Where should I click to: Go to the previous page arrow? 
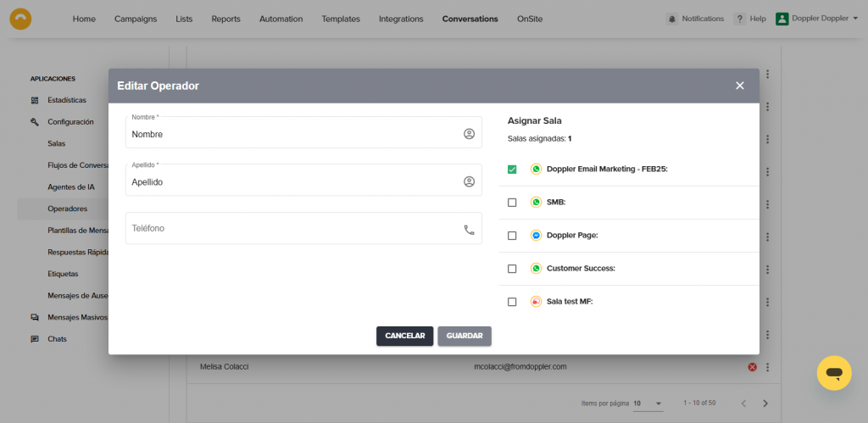click(x=743, y=403)
